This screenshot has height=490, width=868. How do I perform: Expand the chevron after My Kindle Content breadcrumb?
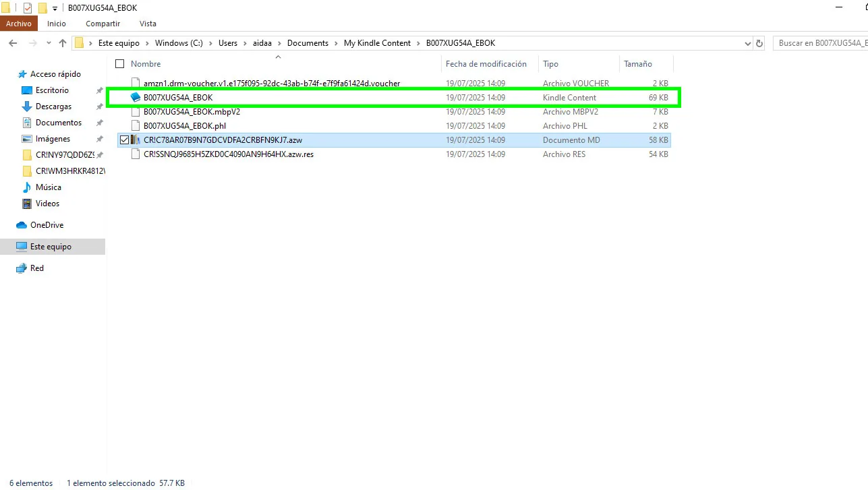[x=418, y=43]
